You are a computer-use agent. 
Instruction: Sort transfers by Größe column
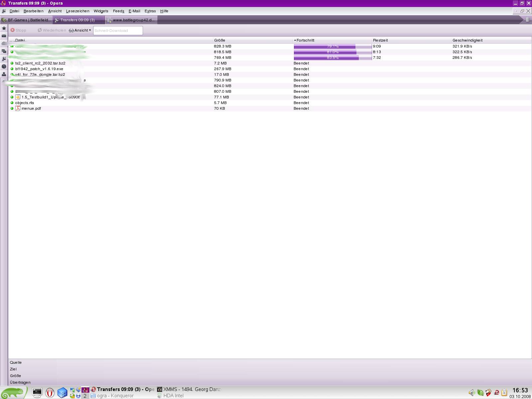[253, 40]
